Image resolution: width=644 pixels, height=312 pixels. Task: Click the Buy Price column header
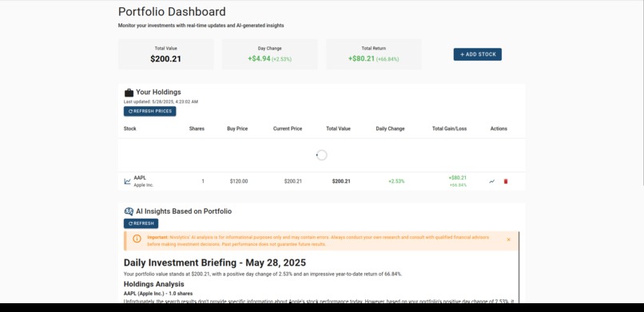coord(237,128)
